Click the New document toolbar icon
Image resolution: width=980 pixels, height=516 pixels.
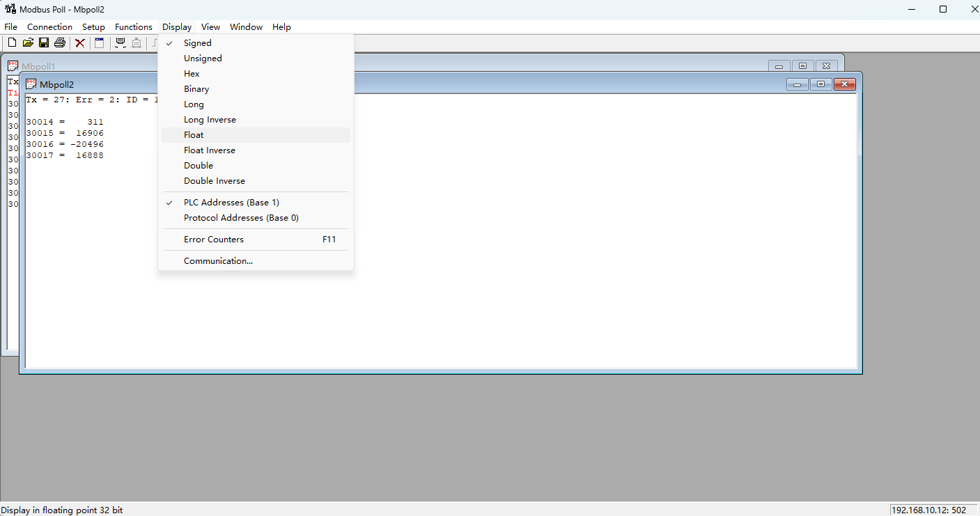(12, 43)
